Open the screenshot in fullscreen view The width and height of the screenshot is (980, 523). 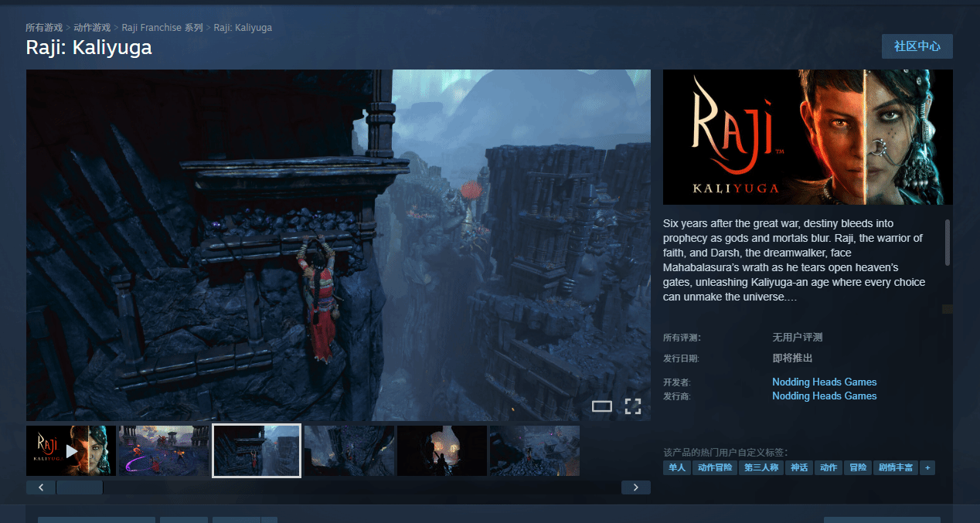click(x=633, y=406)
